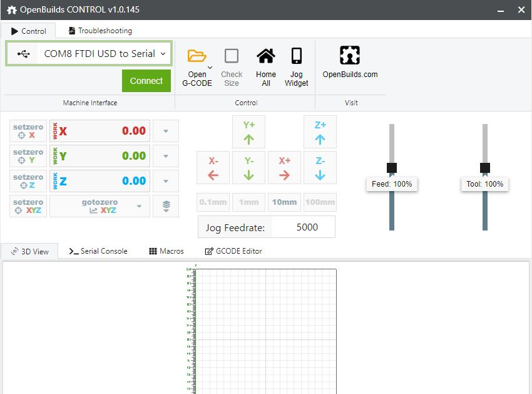Expand the X axis dropdown arrow
532x394 pixels.
click(x=166, y=131)
